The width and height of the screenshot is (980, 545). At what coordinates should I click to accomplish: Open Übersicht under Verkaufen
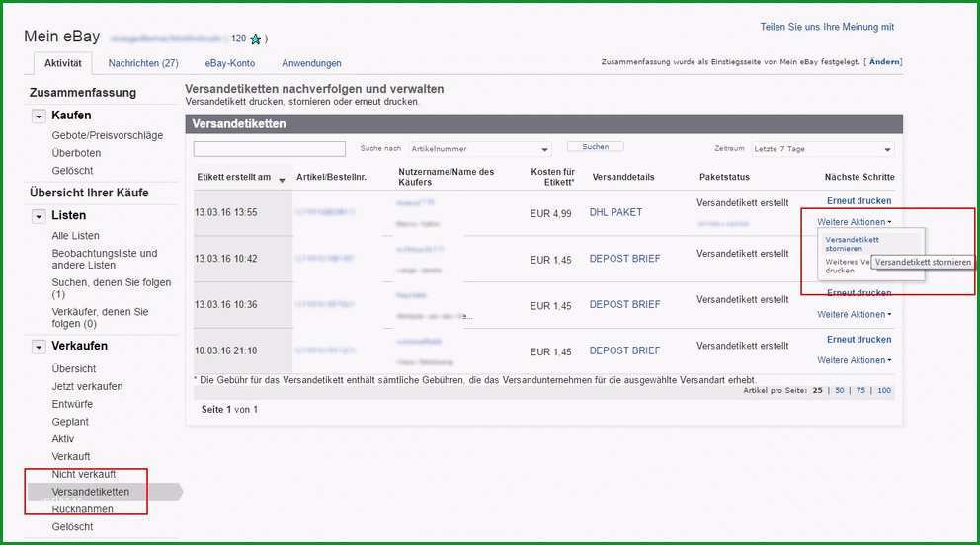pos(74,369)
